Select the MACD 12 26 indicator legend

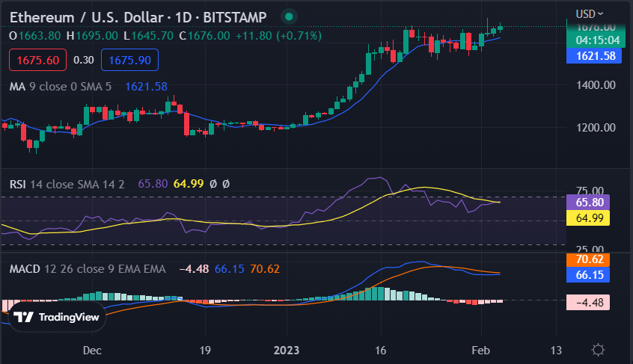[89, 268]
